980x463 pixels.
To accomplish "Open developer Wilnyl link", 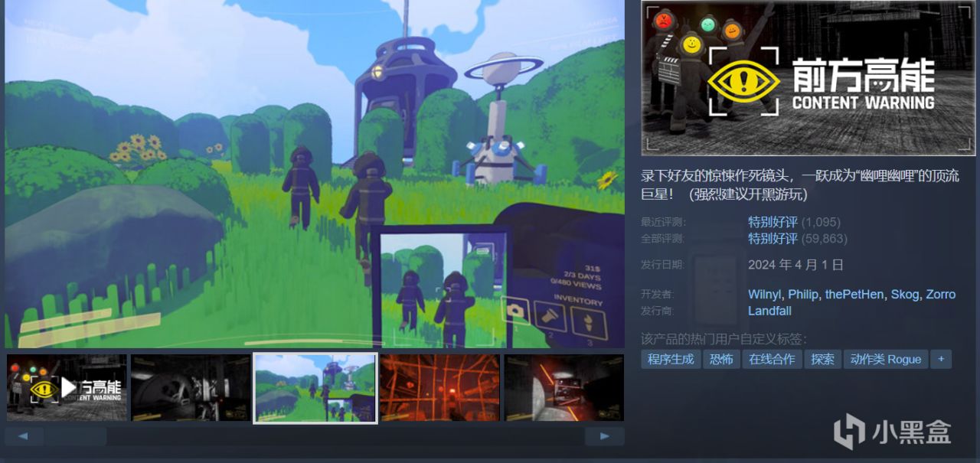I will 763,295.
